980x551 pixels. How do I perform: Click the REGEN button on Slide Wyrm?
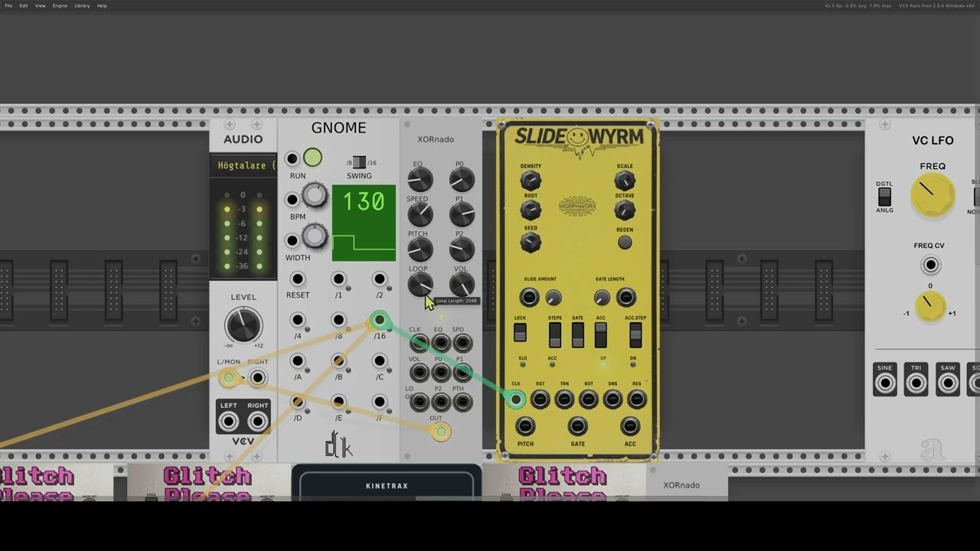(625, 243)
